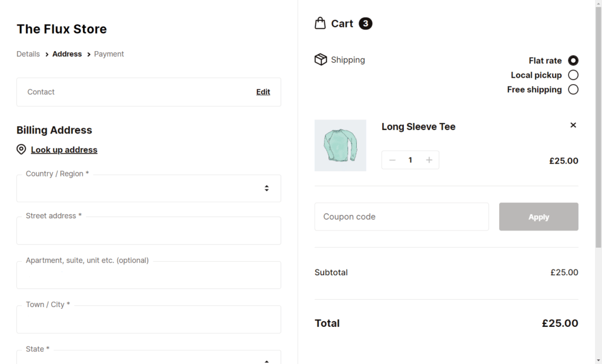Click the cart item count badge

[x=365, y=24]
